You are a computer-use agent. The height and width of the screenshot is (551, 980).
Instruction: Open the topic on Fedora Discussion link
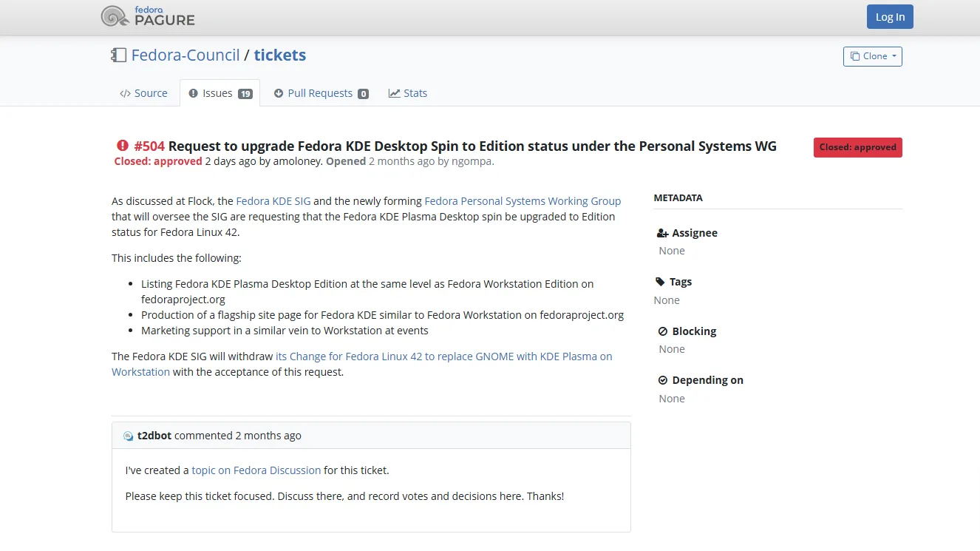(256, 470)
